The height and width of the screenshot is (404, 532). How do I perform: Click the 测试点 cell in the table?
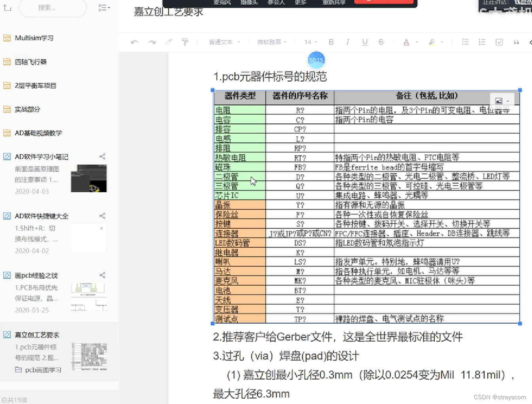[x=240, y=319]
